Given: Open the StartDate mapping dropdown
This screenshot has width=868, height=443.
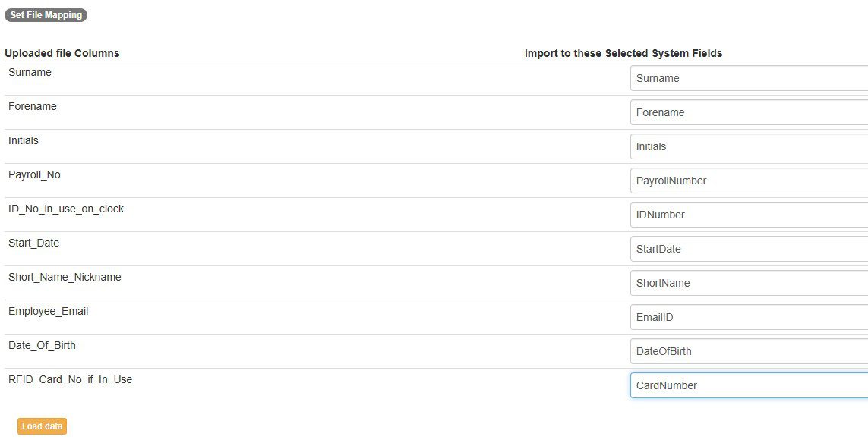Looking at the screenshot, I should coord(748,249).
